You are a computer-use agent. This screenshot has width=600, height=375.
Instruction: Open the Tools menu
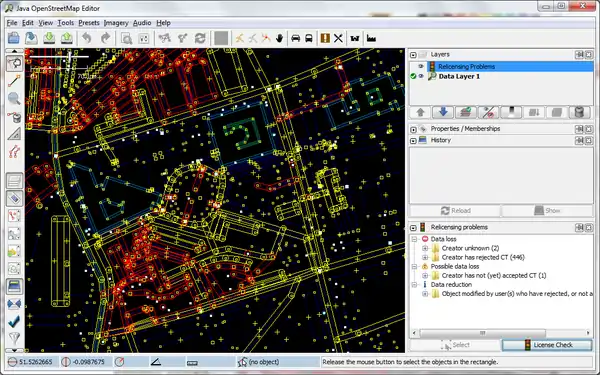(x=65, y=23)
